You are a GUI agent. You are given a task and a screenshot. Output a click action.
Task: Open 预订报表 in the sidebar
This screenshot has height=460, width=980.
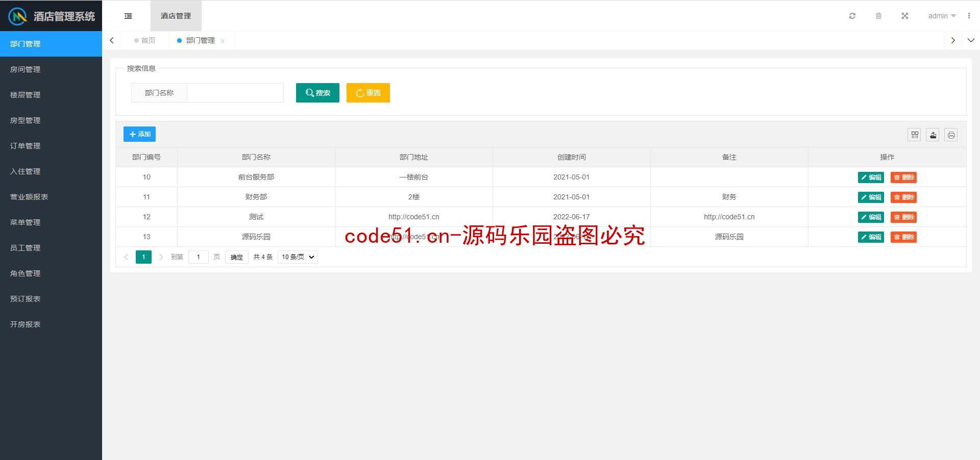(x=51, y=299)
